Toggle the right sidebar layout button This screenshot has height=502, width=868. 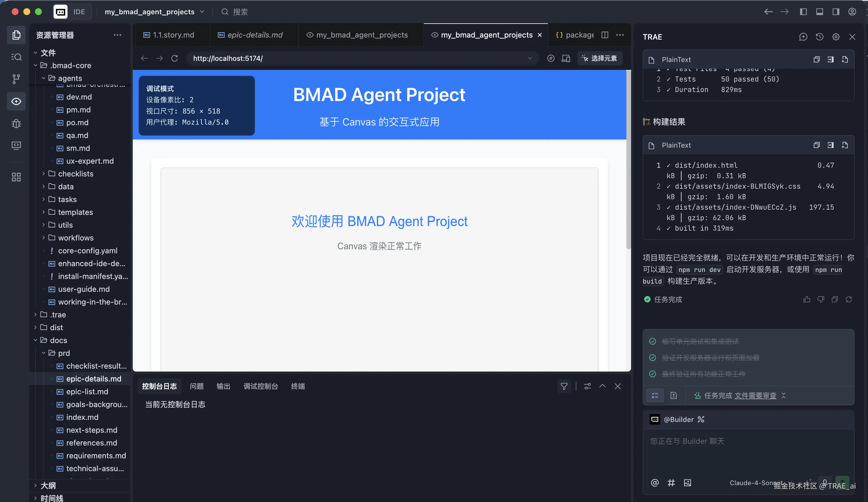[x=836, y=12]
